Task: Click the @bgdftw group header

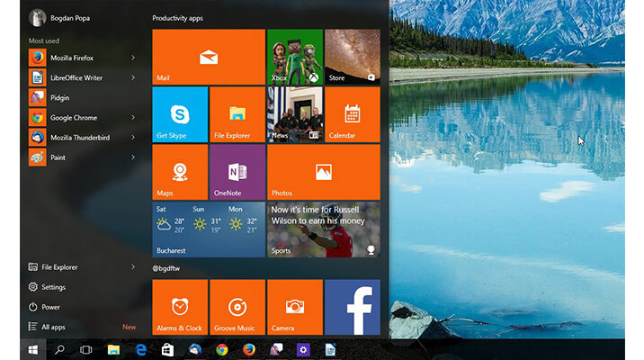Action: [x=165, y=268]
